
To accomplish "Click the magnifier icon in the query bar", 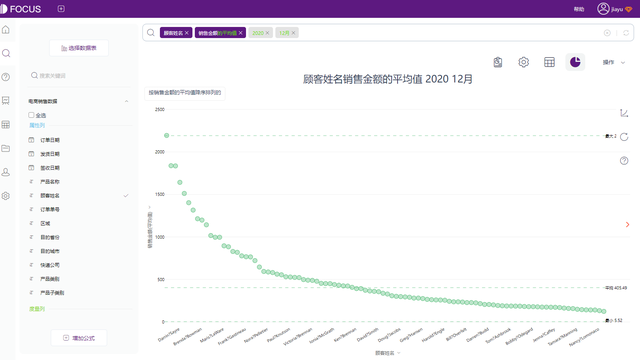I will [x=151, y=33].
